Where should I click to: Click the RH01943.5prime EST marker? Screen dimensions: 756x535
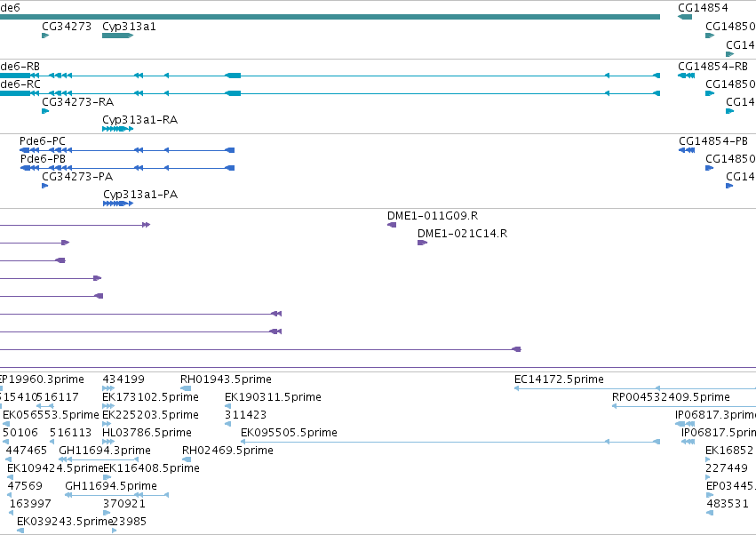click(x=186, y=388)
